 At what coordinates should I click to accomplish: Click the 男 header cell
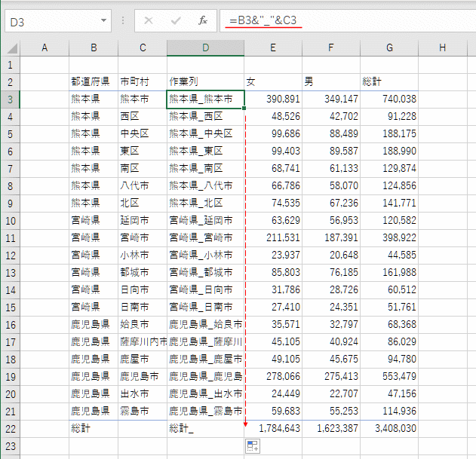point(331,82)
